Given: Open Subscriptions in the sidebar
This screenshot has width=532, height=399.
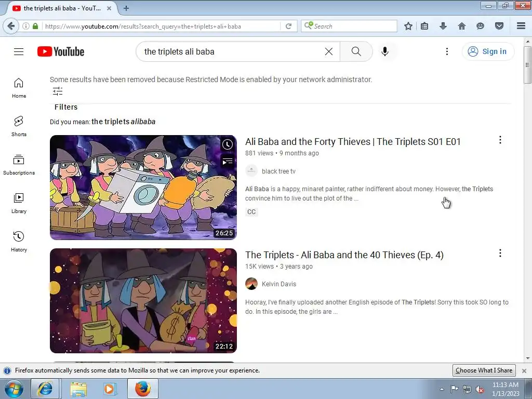Looking at the screenshot, I should 19,165.
